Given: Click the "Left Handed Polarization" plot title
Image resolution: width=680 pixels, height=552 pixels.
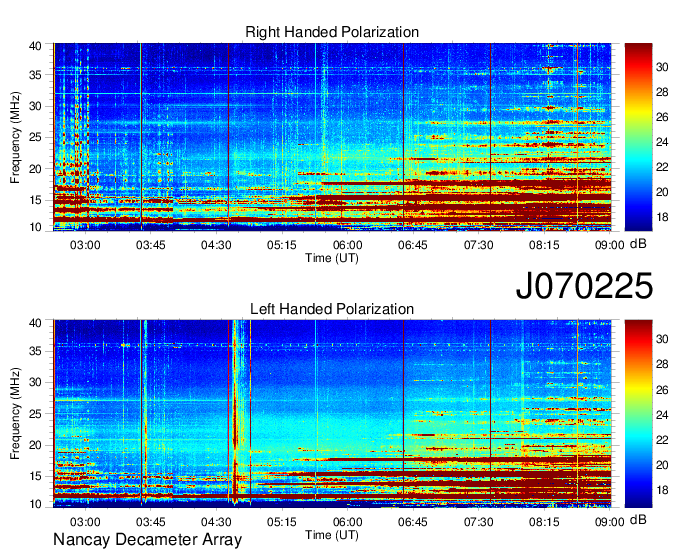Looking at the screenshot, I should click(332, 309).
